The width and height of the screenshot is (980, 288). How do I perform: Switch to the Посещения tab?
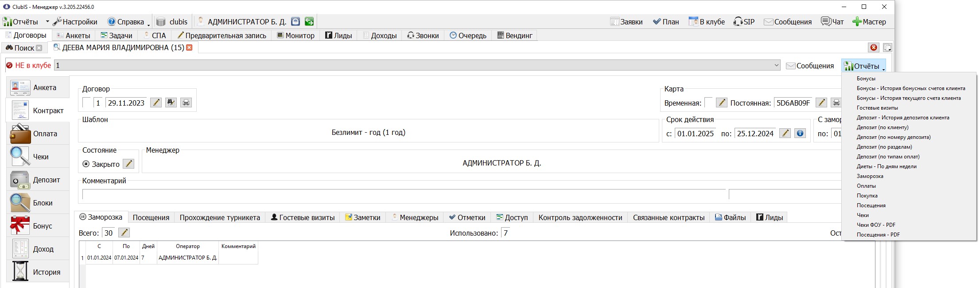coord(151,217)
